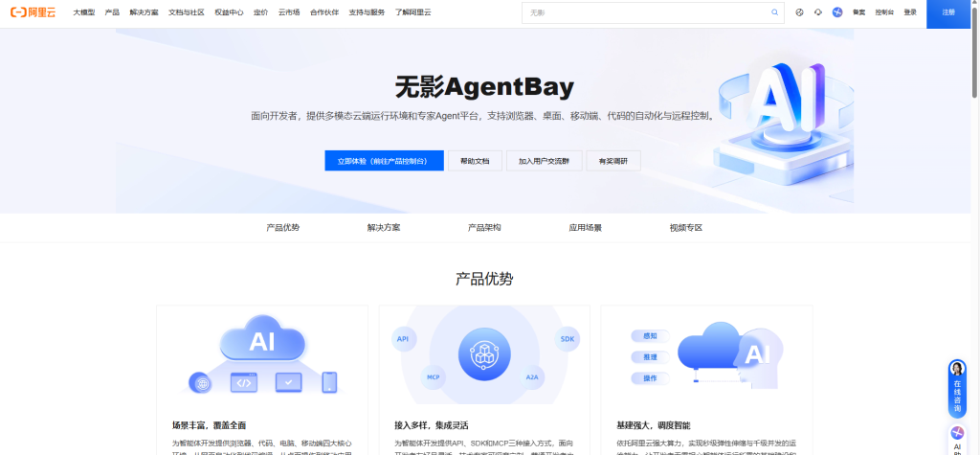Viewport: 980px width, 455px height.
Task: Click the scrollbar up arrow
Action: coord(975,4)
